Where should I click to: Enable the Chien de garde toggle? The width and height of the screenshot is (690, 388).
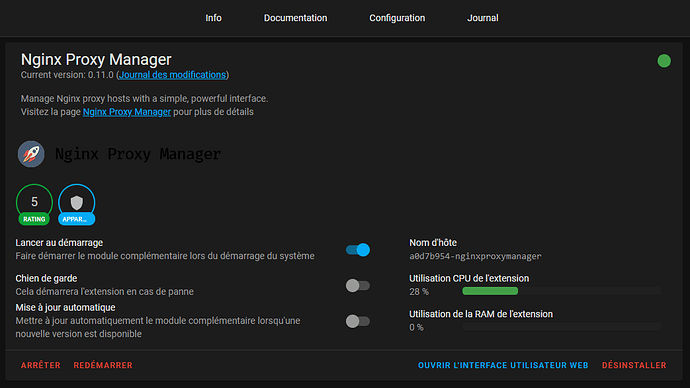click(x=358, y=286)
